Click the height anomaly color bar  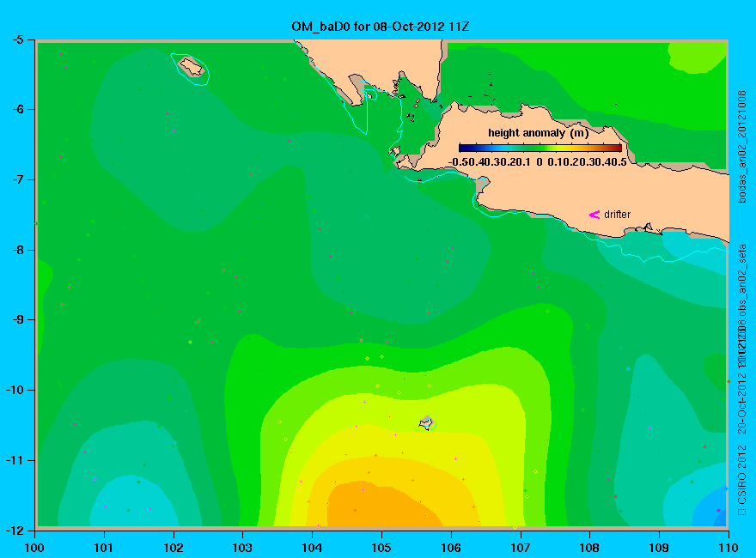[540, 148]
